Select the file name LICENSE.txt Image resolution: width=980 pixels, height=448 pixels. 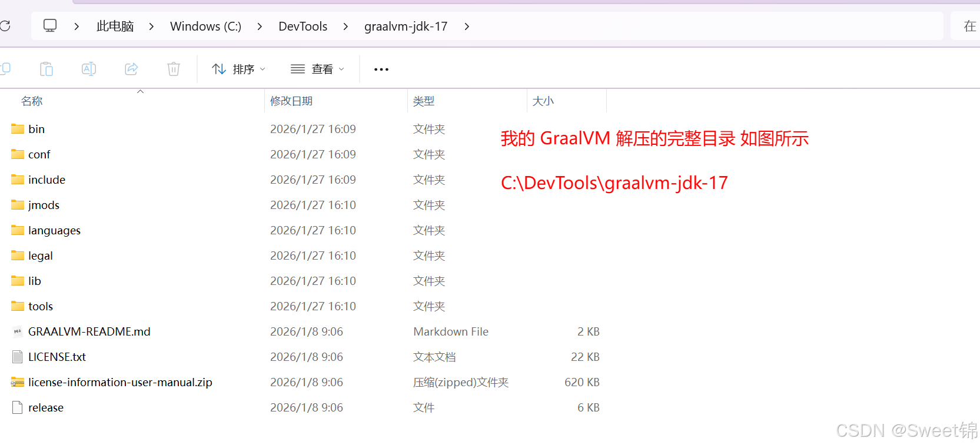[57, 357]
